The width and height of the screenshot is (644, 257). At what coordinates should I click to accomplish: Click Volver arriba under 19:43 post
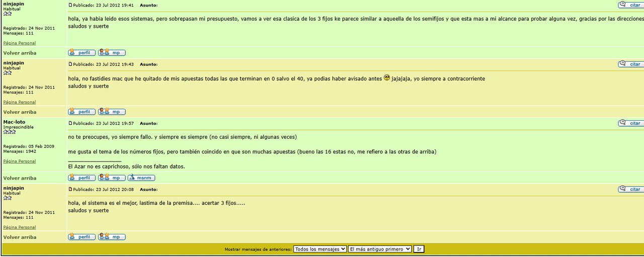[20, 112]
